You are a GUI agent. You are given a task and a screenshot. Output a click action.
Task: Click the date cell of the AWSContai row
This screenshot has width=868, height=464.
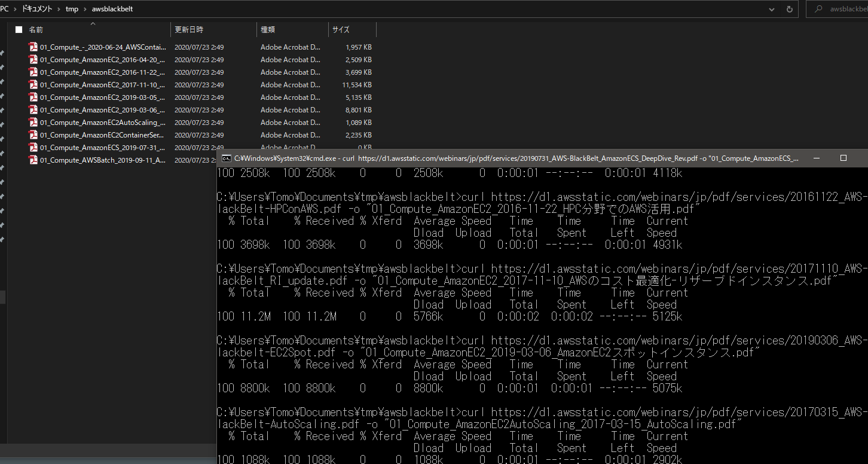[199, 47]
